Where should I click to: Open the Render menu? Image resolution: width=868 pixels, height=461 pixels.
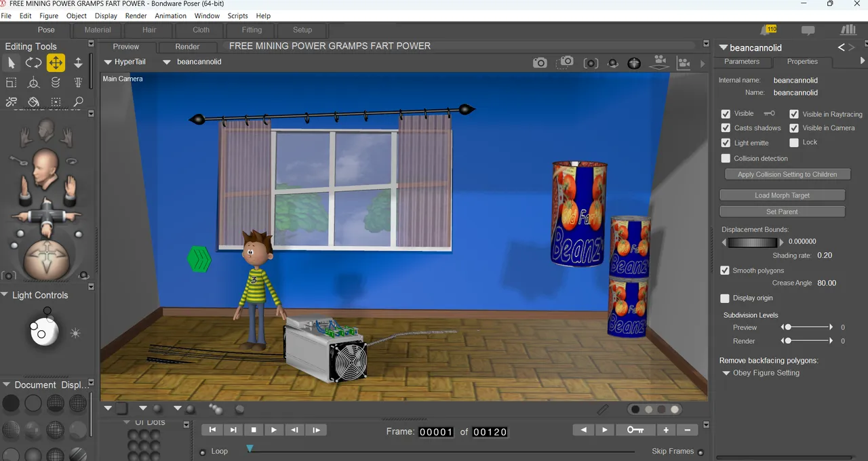[136, 16]
